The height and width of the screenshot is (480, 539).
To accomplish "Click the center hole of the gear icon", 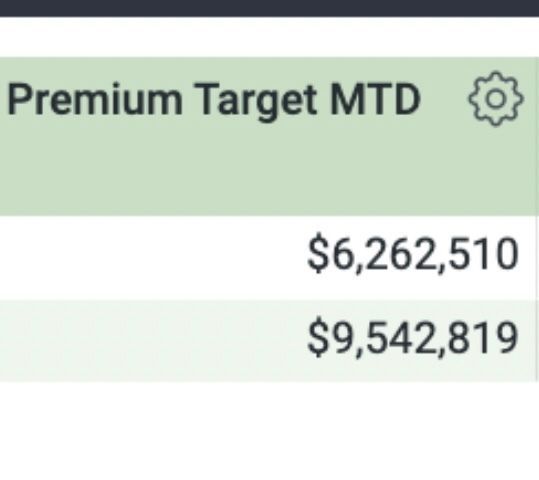I will click(496, 99).
